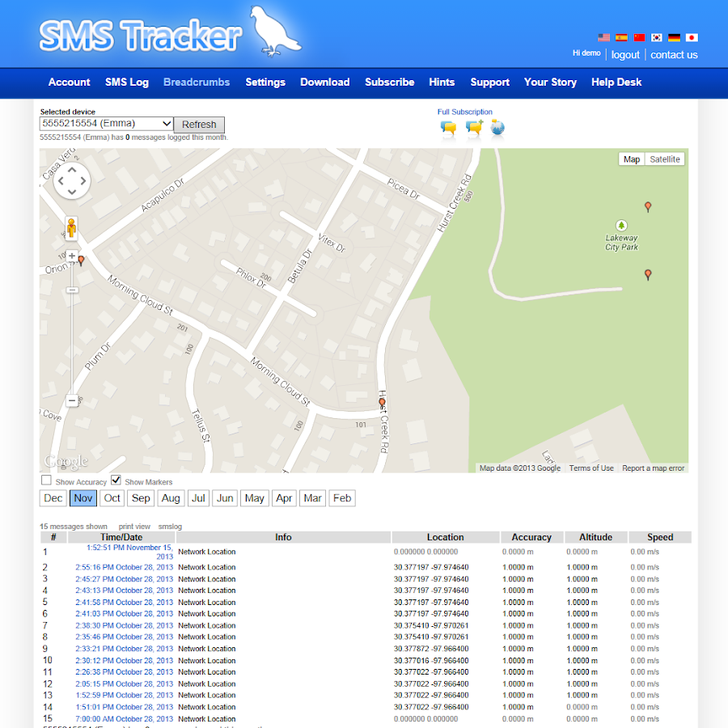Open the Account menu

pos(70,83)
